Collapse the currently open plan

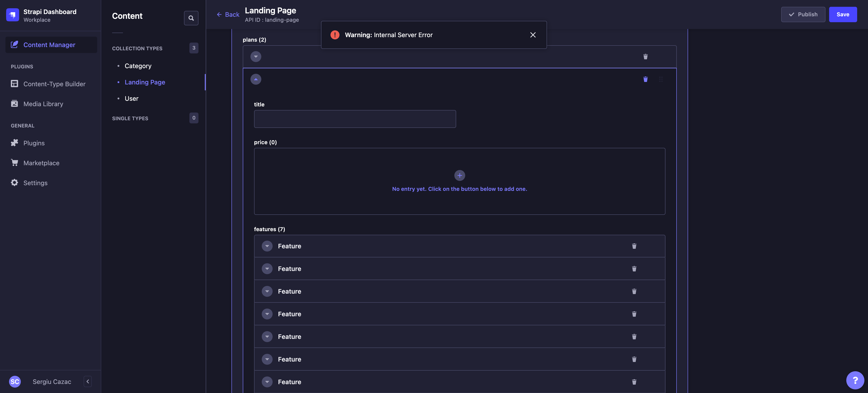[x=256, y=79]
